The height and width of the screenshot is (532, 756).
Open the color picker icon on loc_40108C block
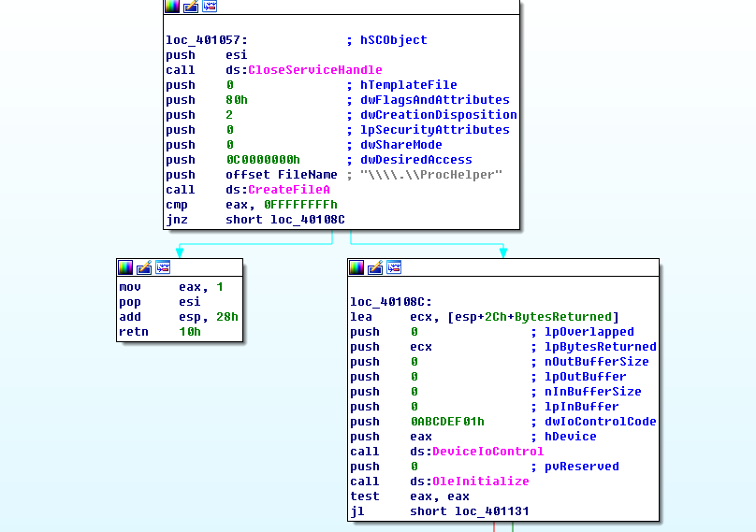click(356, 267)
